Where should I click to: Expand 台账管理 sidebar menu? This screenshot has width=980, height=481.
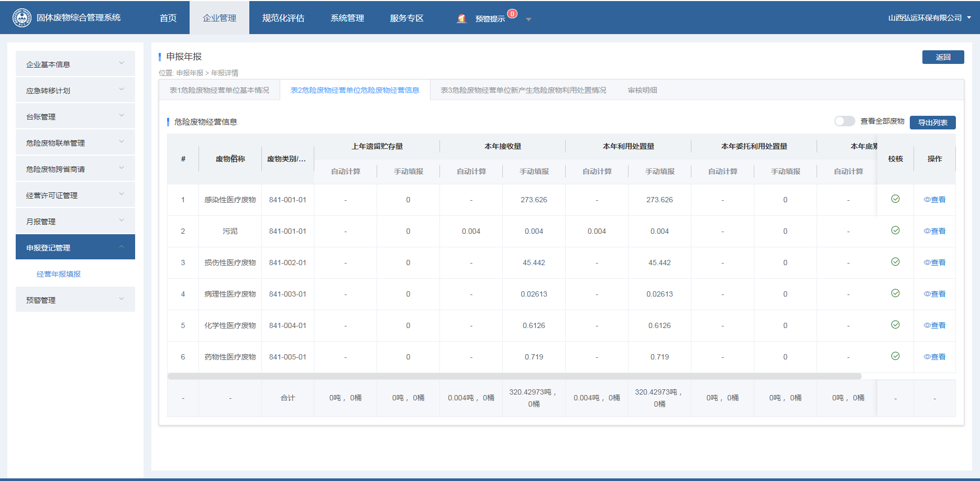point(75,116)
